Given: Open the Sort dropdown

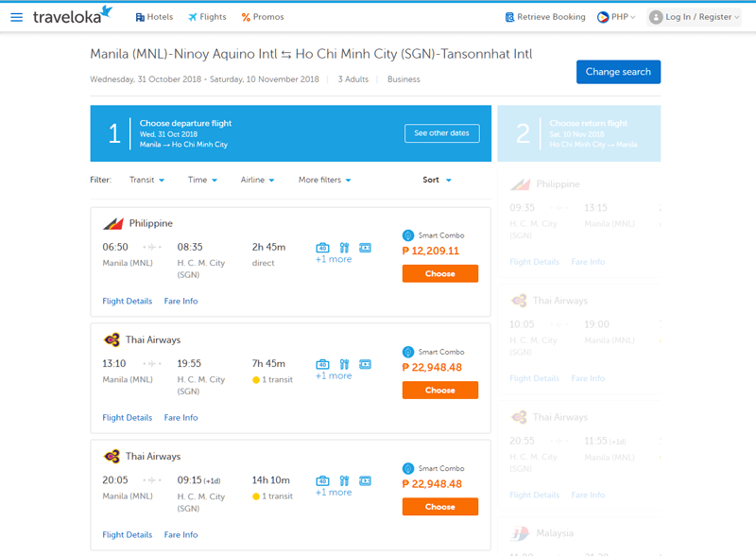Looking at the screenshot, I should [437, 180].
